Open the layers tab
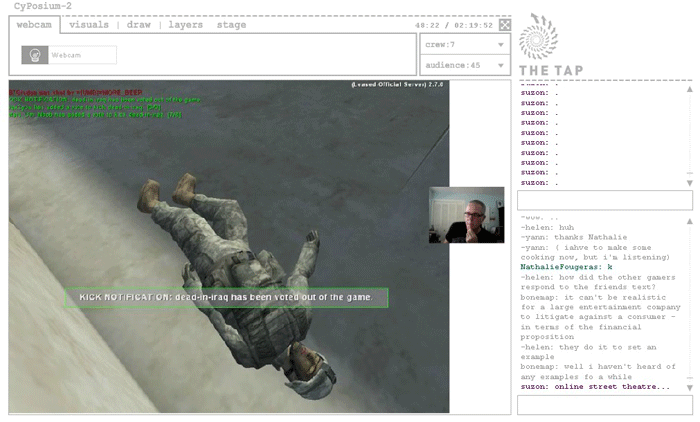 pyautogui.click(x=186, y=25)
